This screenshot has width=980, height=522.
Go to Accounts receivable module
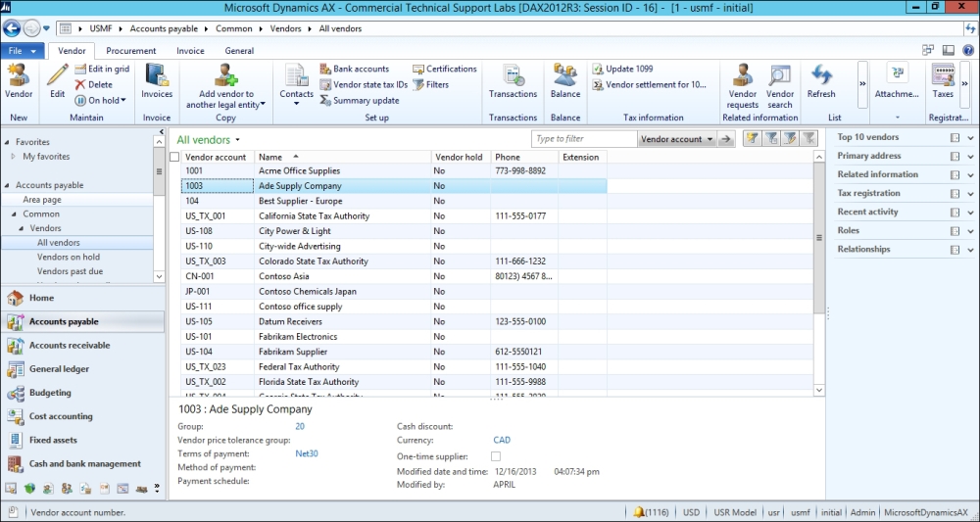[82, 346]
